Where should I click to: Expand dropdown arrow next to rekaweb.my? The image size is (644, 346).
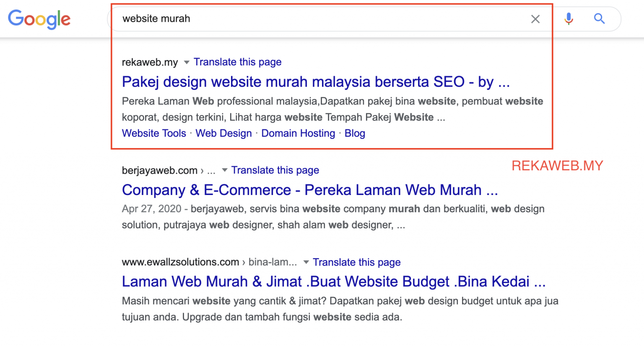[187, 62]
